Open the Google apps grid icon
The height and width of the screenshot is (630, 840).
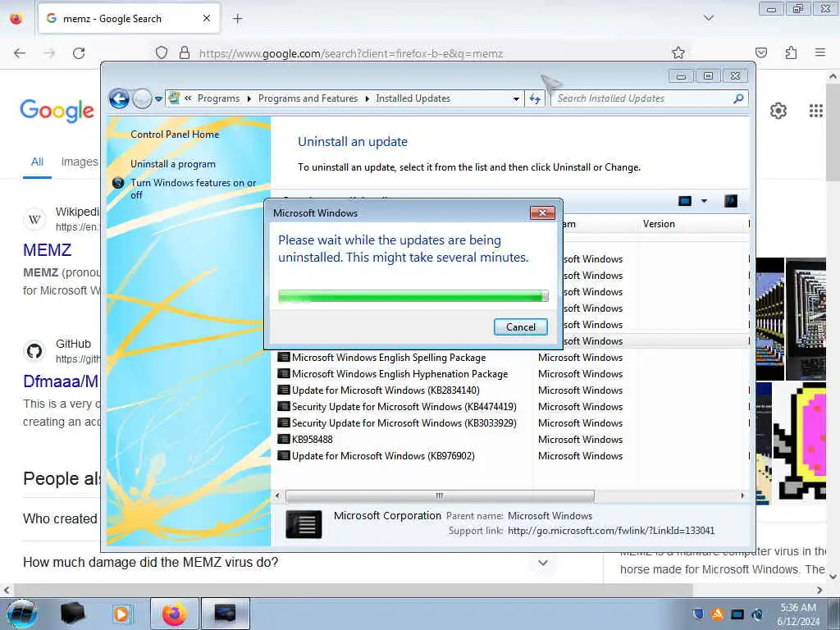pyautogui.click(x=815, y=111)
